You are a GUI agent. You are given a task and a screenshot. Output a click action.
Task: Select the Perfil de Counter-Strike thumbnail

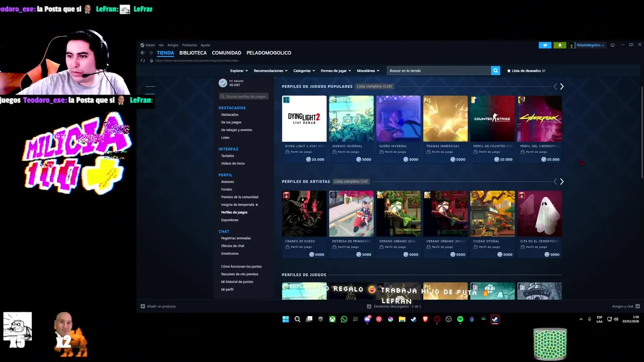(x=493, y=119)
